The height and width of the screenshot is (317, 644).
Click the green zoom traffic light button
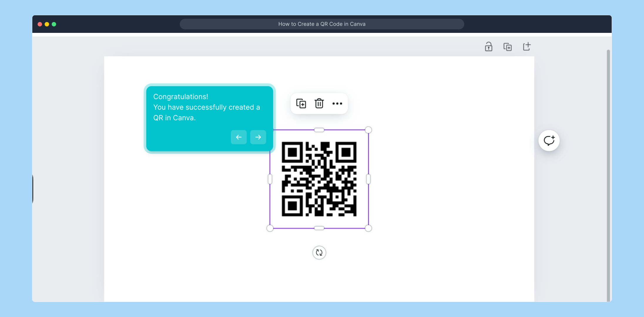[54, 24]
